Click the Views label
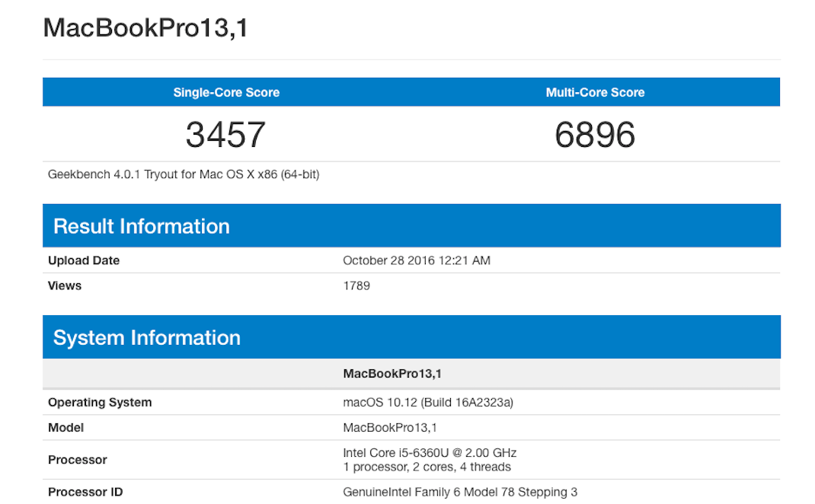The image size is (815, 504). tap(65, 285)
